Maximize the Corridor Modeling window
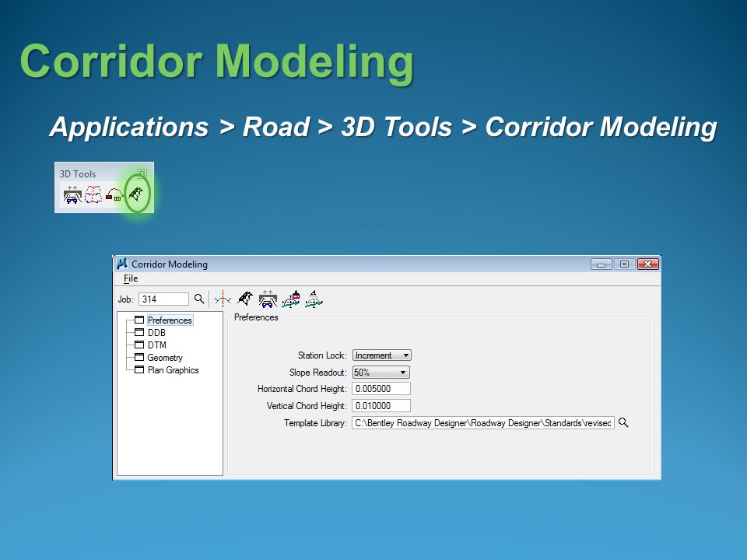 click(x=624, y=264)
